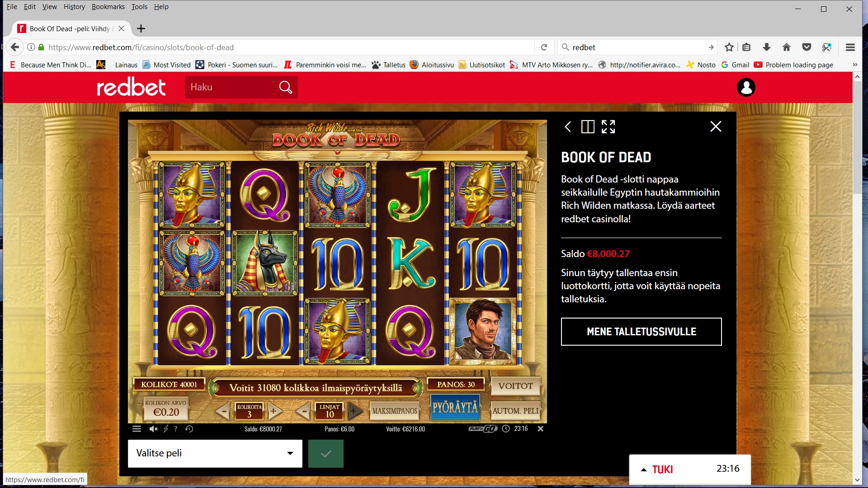Click the green padlock security icon
The width and height of the screenshot is (868, 488).
41,47
